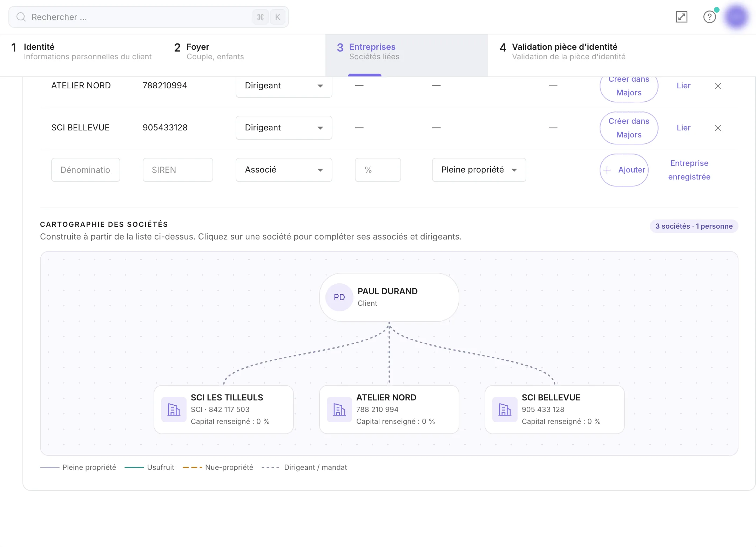This screenshot has width=756, height=547.
Task: Focus the SIREN input field
Action: [178, 170]
